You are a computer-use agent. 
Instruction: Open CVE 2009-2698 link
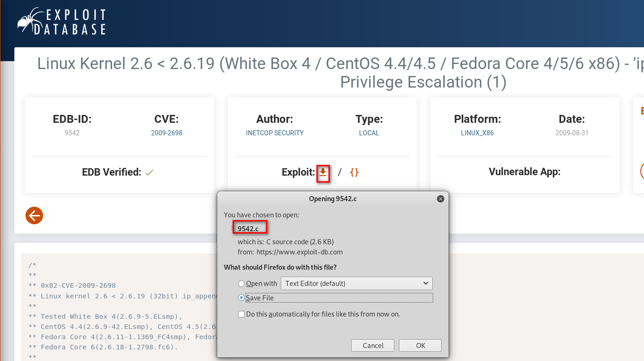(167, 133)
